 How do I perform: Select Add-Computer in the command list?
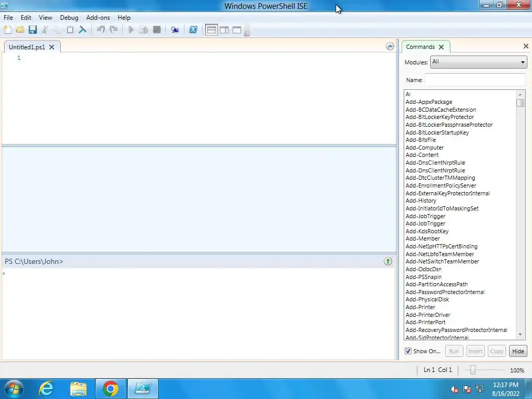pos(424,148)
